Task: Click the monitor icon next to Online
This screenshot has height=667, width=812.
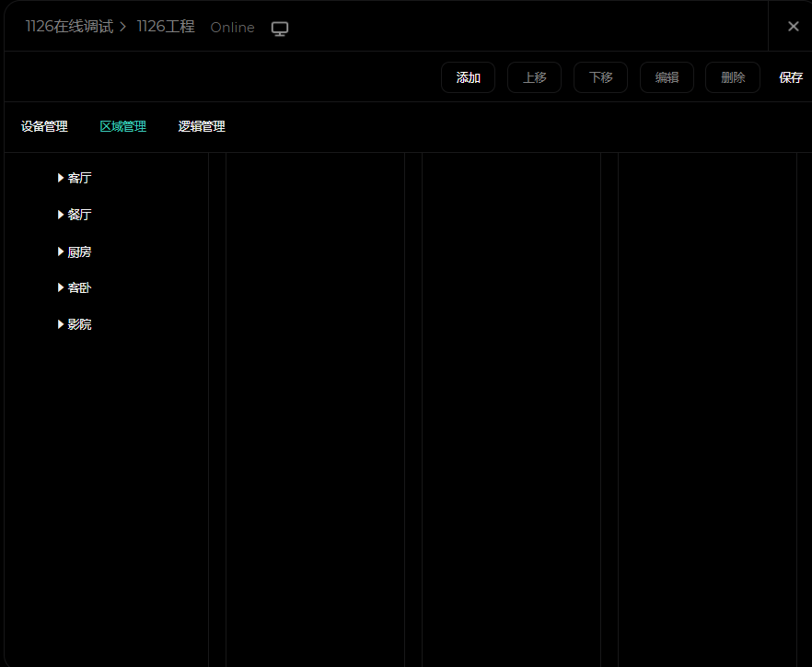Action: [280, 28]
